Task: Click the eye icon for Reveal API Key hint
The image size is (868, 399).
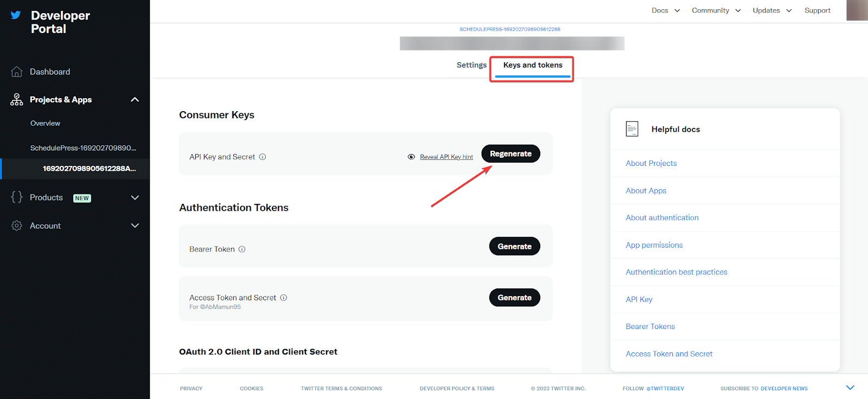Action: 411,157
